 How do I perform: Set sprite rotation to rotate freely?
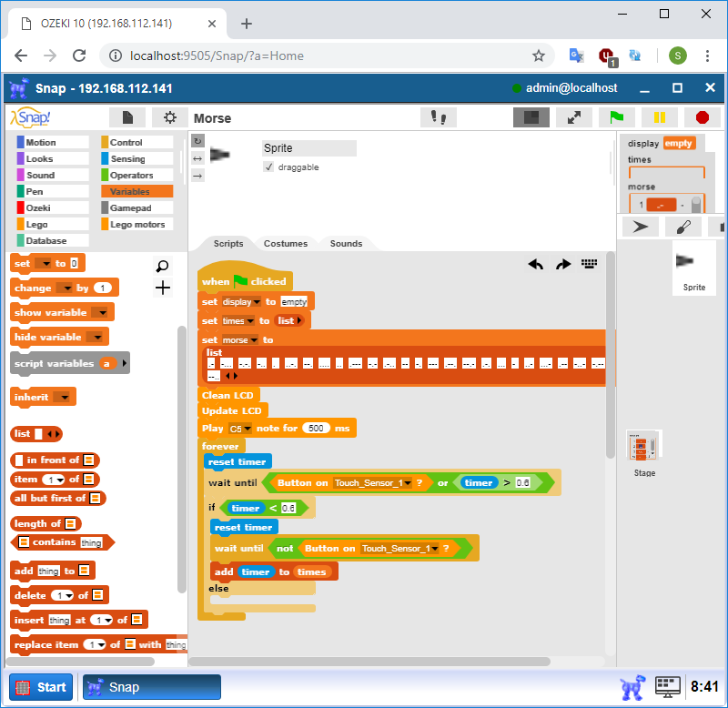tap(197, 141)
